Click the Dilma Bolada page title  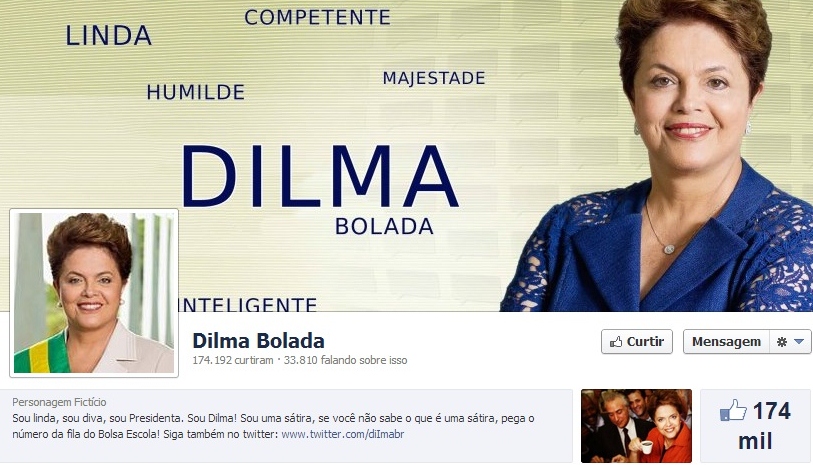258,341
